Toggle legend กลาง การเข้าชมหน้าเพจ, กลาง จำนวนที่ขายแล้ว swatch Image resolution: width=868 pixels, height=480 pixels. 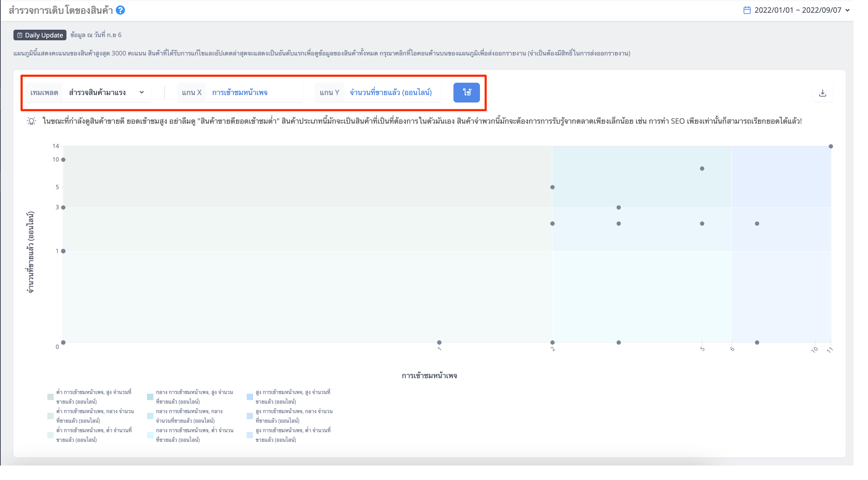pyautogui.click(x=150, y=416)
